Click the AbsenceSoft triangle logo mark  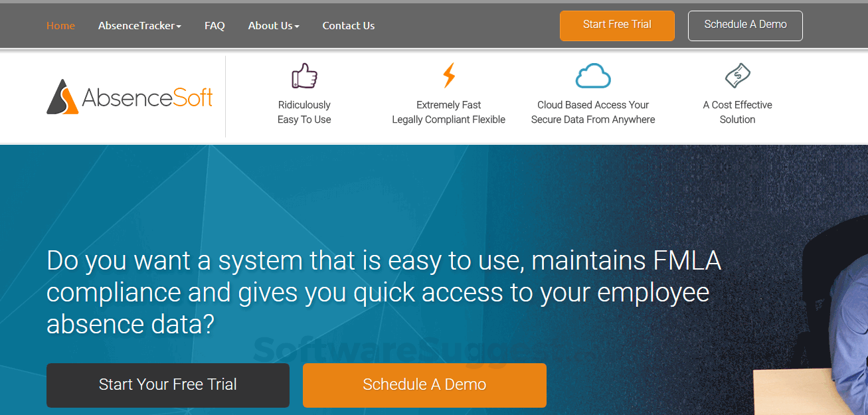[61, 96]
